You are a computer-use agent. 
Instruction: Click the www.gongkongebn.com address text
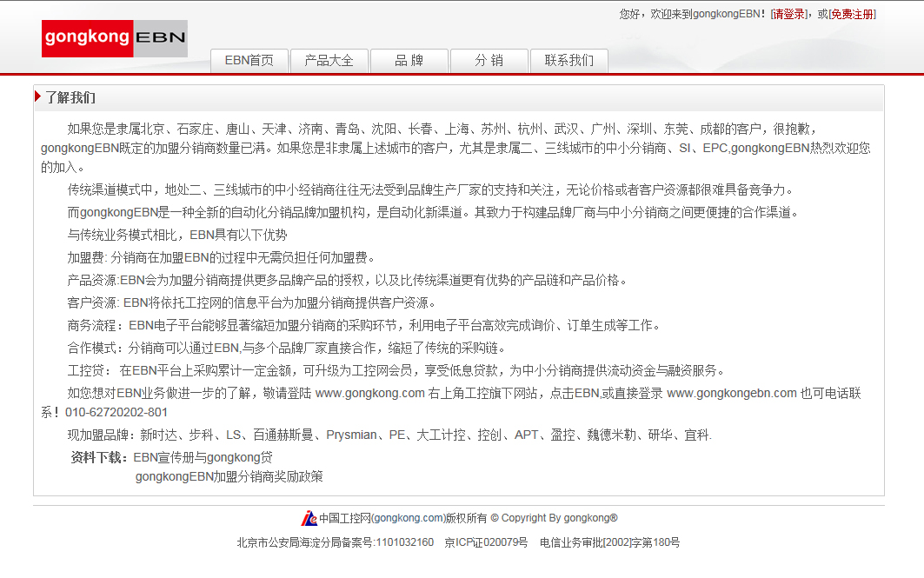tap(732, 393)
